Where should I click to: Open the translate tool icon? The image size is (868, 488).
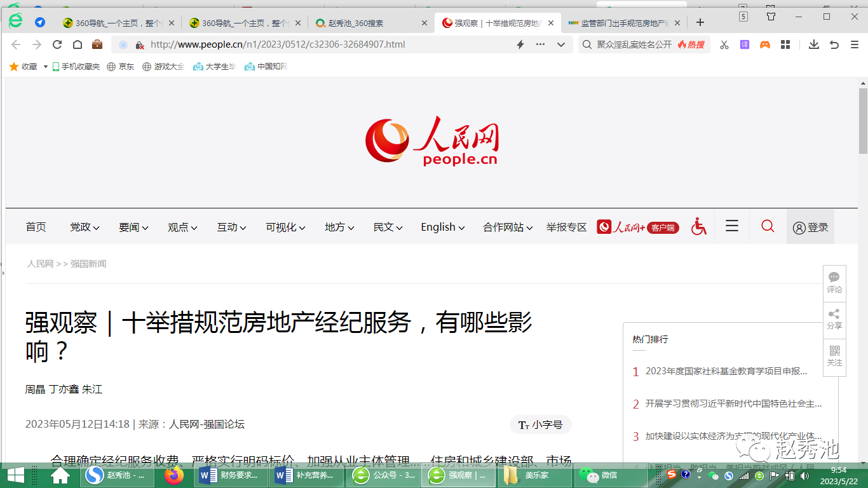click(x=743, y=45)
